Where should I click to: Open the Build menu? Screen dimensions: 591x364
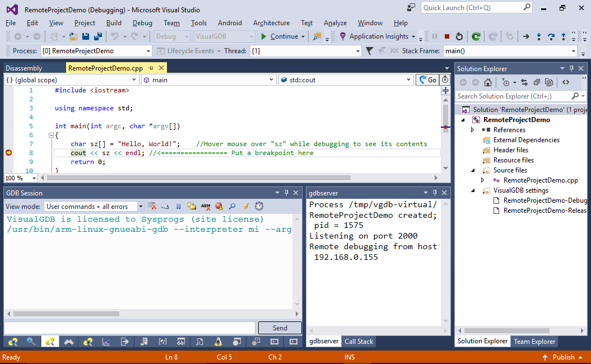pos(114,23)
